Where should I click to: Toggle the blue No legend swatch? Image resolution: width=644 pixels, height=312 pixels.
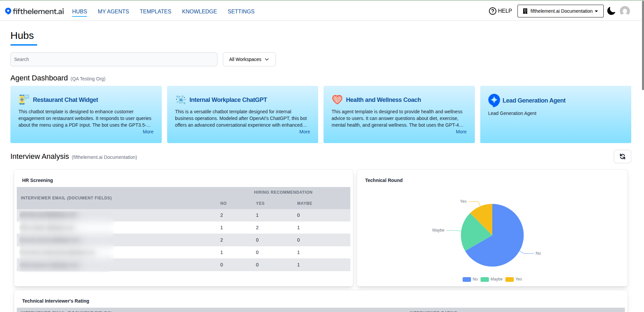point(466,279)
